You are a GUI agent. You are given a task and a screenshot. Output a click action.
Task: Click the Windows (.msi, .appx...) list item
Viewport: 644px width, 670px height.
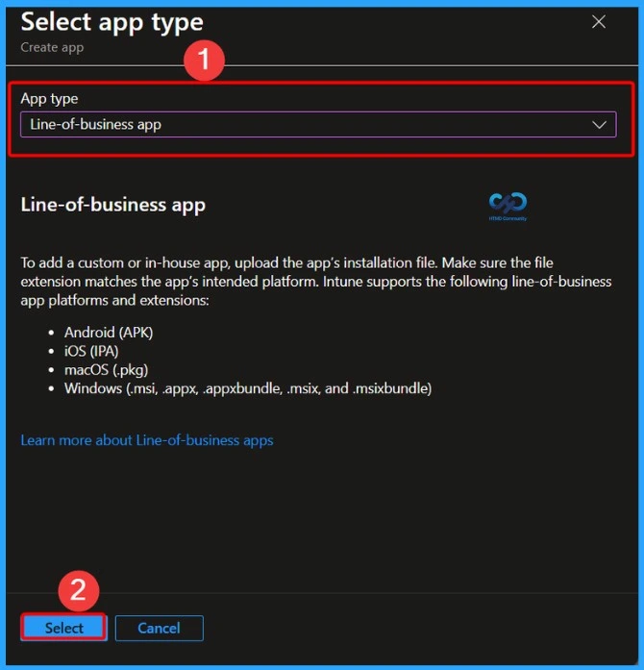248,388
